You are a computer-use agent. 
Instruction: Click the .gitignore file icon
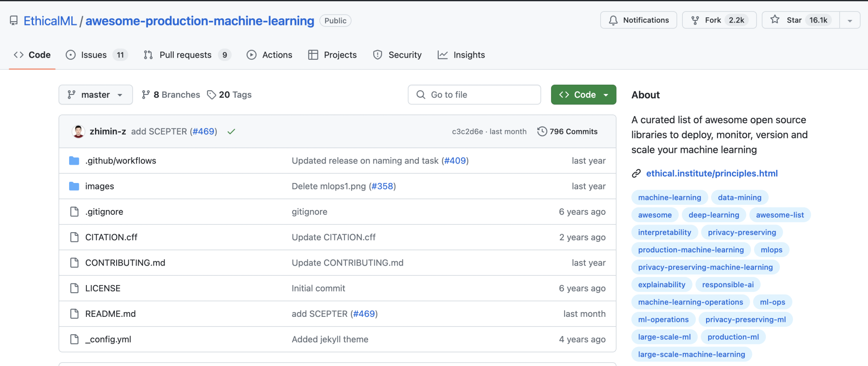click(75, 212)
